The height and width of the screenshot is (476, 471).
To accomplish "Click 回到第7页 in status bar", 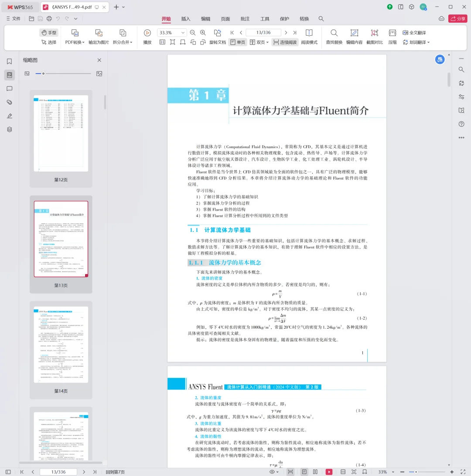I will click(115, 472).
